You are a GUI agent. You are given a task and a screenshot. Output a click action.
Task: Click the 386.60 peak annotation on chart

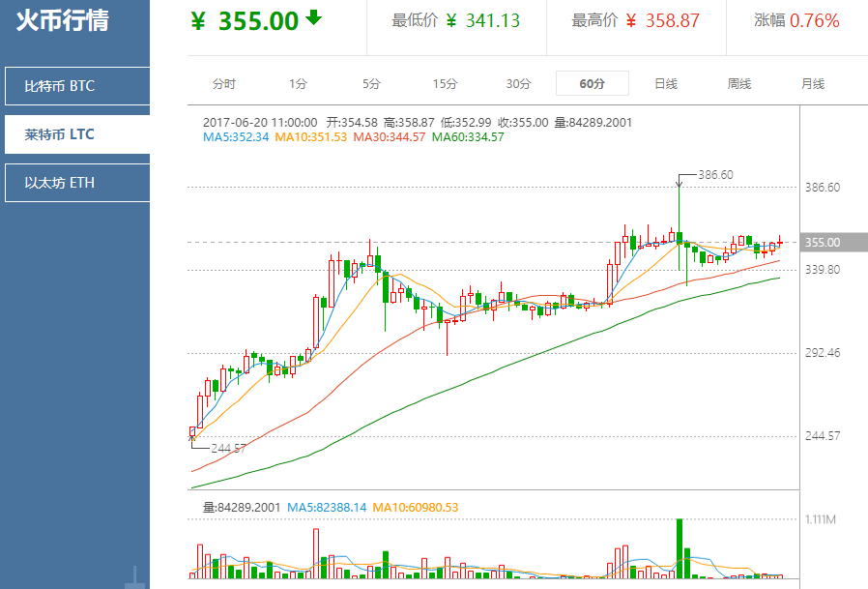[715, 174]
